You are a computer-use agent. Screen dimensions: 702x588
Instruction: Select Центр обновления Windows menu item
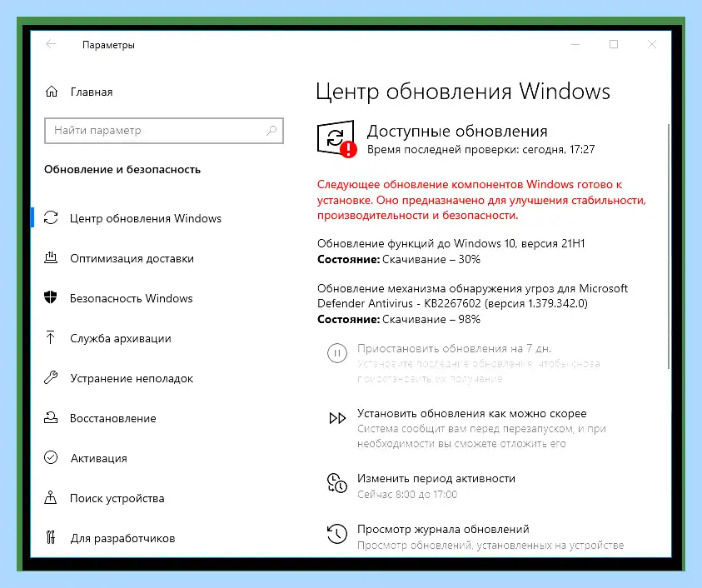coord(146,218)
